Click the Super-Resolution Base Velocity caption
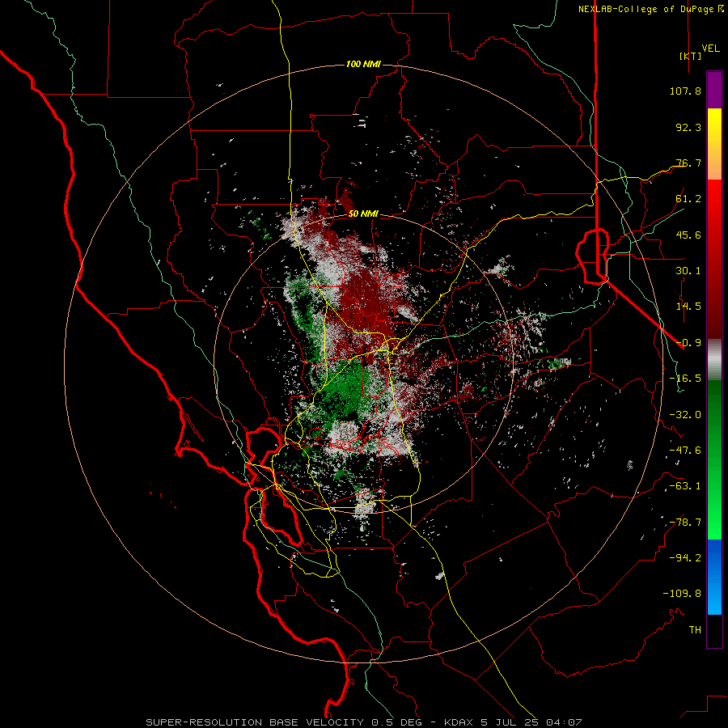Screen dimensions: 728x728 [364, 722]
